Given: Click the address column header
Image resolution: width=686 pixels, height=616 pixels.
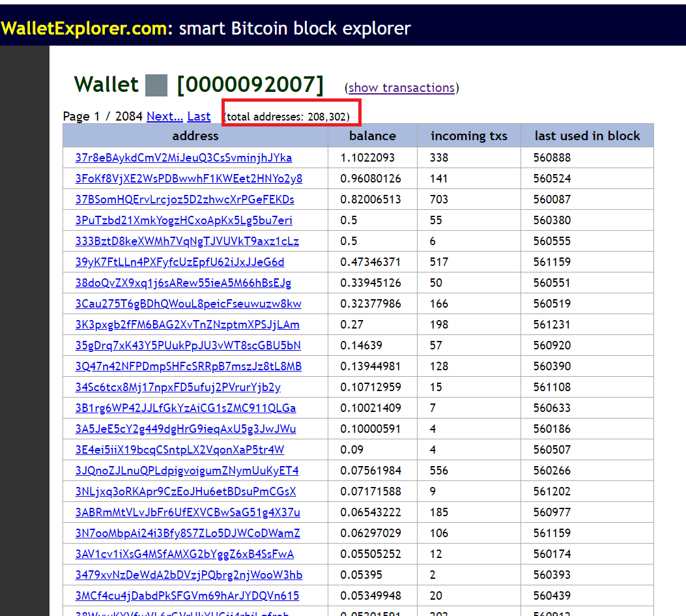Looking at the screenshot, I should click(x=195, y=136).
